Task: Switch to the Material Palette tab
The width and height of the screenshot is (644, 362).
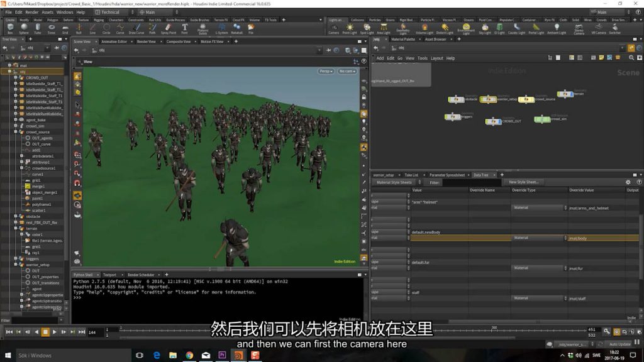Action: pyautogui.click(x=403, y=40)
